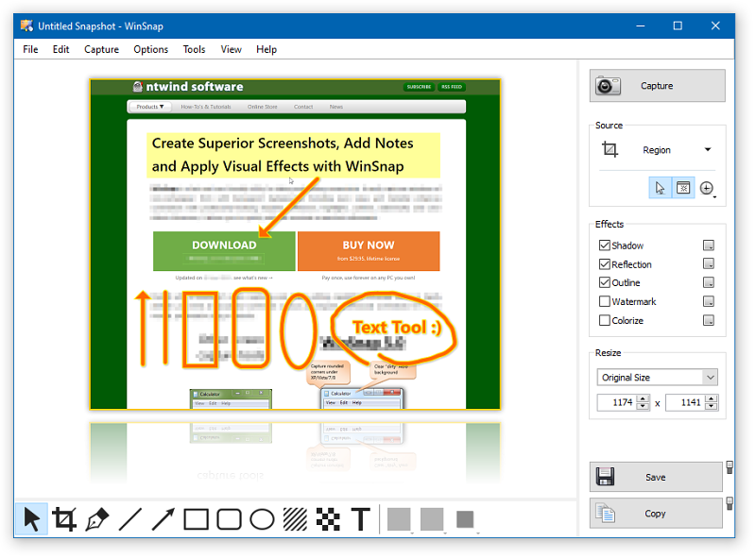Choose the Pen drawing tool
The height and width of the screenshot is (558, 756).
pyautogui.click(x=97, y=519)
